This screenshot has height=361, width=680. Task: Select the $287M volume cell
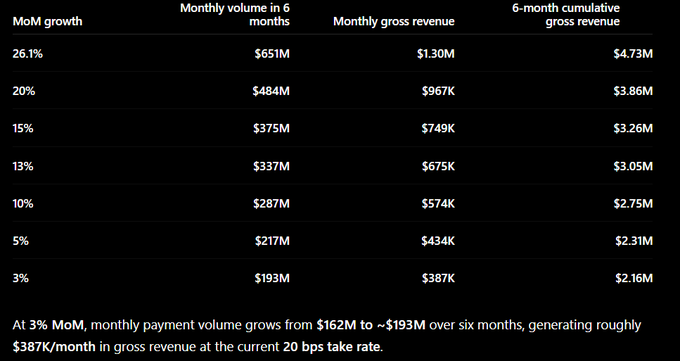point(271,203)
